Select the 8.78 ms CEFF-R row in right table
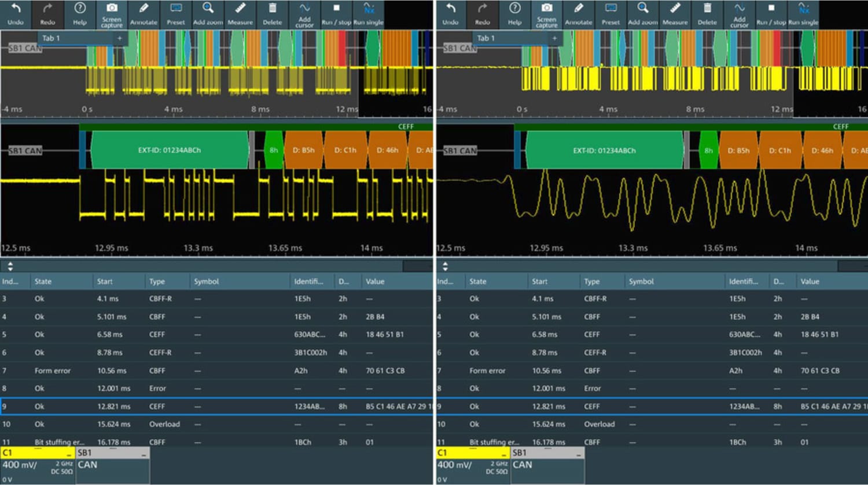This screenshot has width=868, height=485. pos(652,352)
